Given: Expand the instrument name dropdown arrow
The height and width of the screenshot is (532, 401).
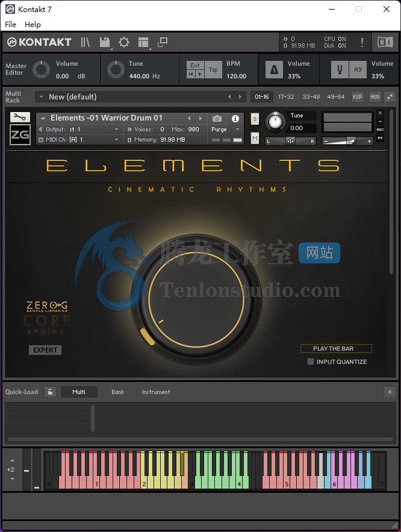Looking at the screenshot, I should [x=43, y=119].
